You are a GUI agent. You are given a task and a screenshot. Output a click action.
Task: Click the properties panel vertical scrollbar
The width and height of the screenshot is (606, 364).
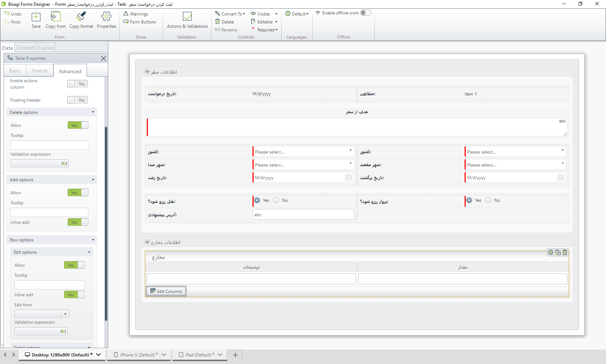tap(106, 223)
